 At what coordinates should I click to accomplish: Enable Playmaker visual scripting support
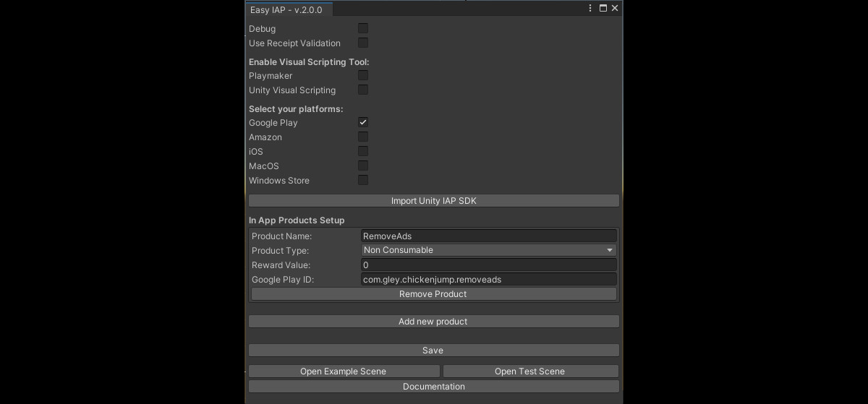point(363,75)
